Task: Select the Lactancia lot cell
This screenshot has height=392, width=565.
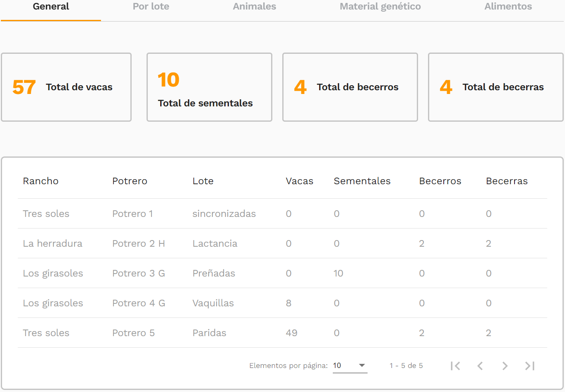Action: tap(215, 243)
